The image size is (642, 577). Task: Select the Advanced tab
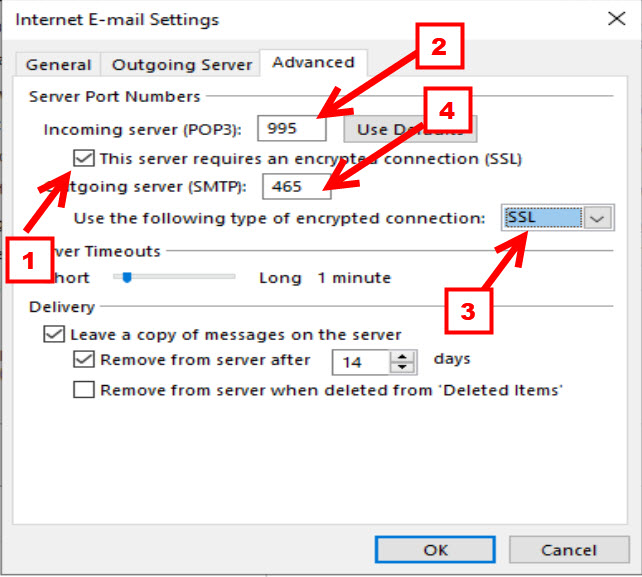coord(313,62)
